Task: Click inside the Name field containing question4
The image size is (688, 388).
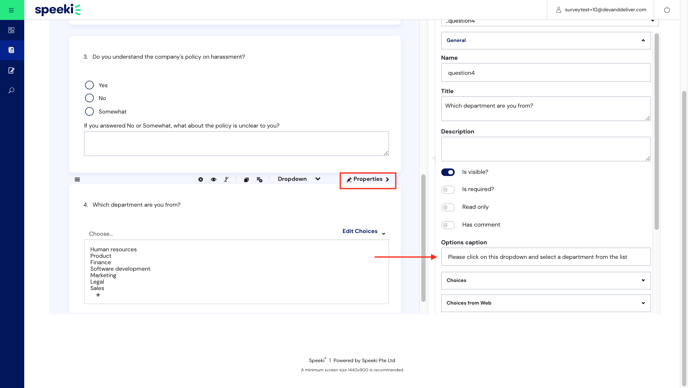Action: (x=545, y=73)
